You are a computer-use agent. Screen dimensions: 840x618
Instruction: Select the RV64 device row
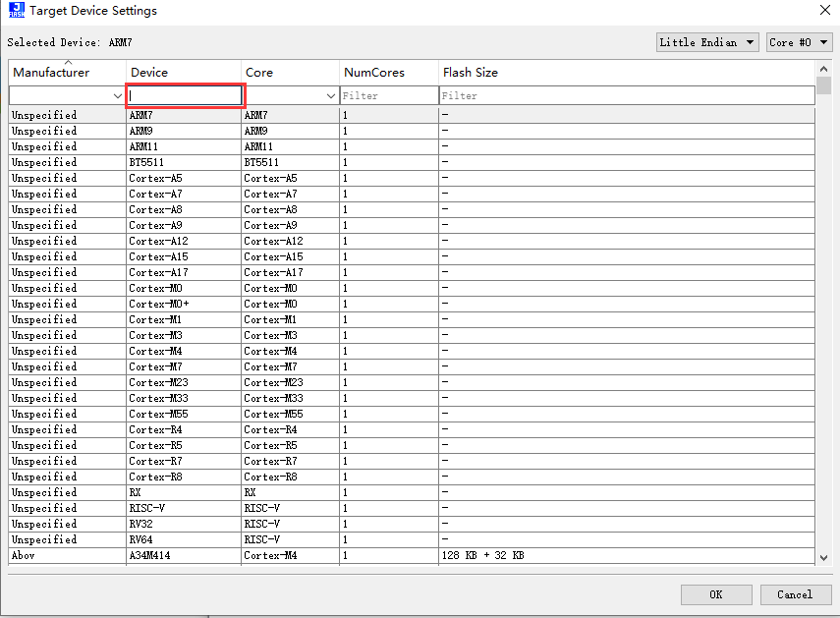point(412,539)
